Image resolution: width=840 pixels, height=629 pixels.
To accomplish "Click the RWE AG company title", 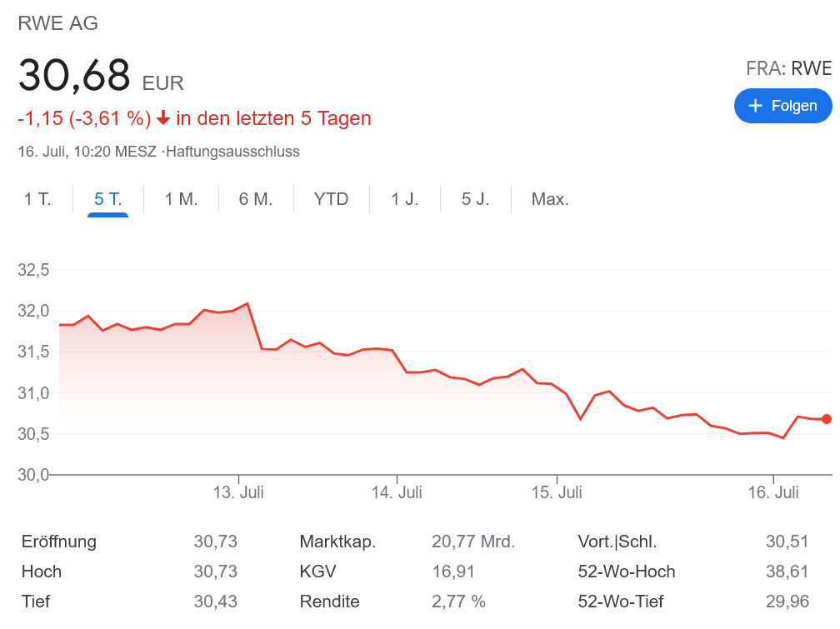I will (58, 23).
